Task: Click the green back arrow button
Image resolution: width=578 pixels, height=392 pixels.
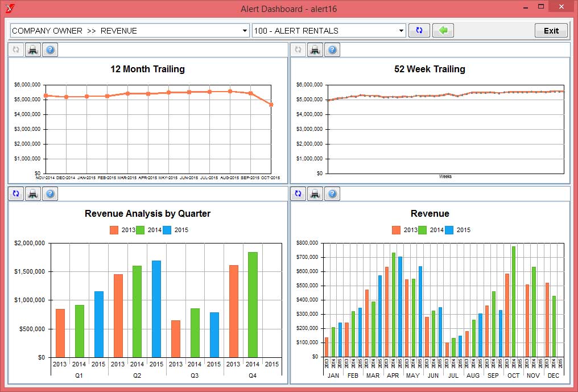Action: coord(443,31)
